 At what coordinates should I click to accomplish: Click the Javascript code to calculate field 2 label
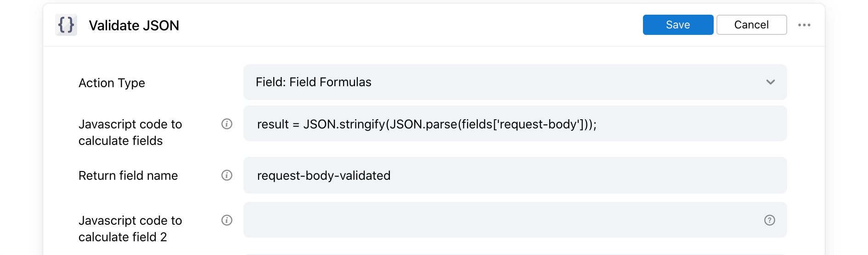130,229
